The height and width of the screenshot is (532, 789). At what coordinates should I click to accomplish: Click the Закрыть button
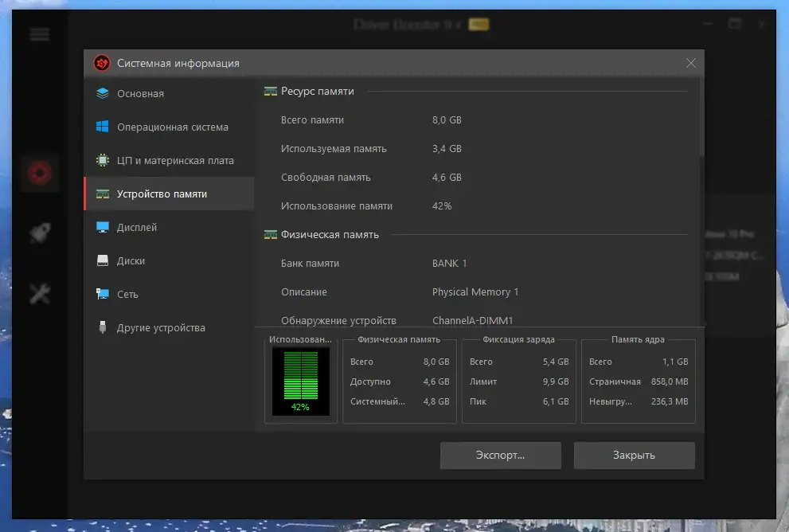point(634,455)
